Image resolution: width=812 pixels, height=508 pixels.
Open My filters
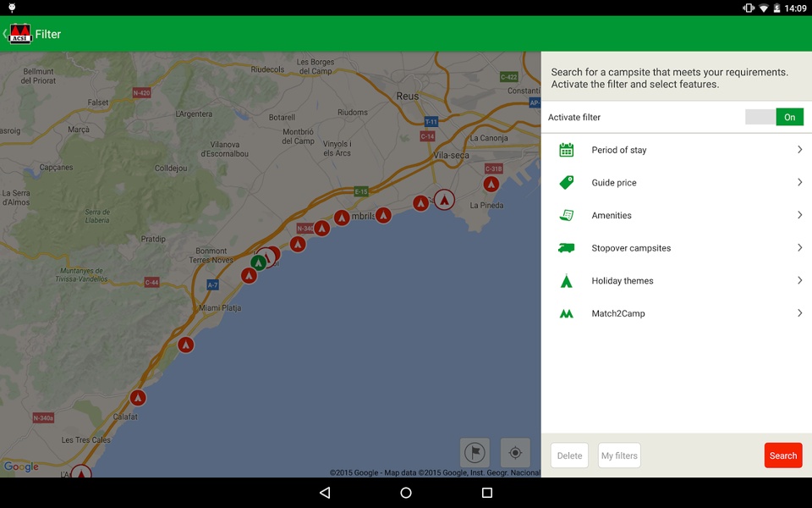click(619, 456)
